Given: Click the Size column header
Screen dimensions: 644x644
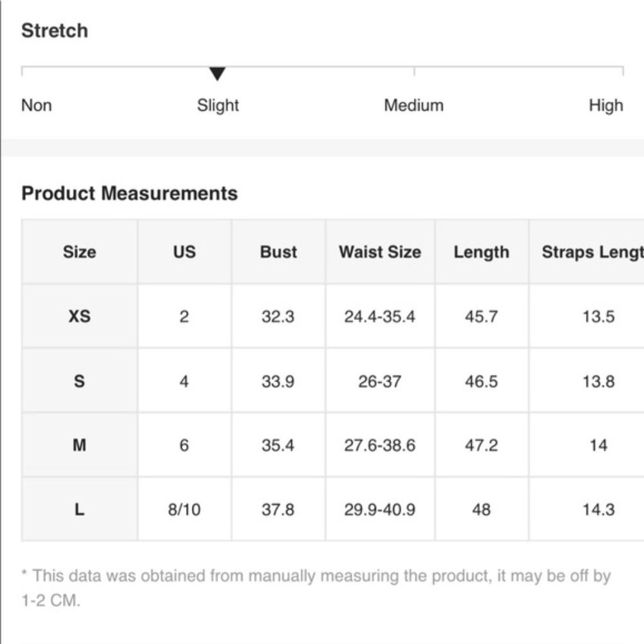Looking at the screenshot, I should pyautogui.click(x=79, y=252).
